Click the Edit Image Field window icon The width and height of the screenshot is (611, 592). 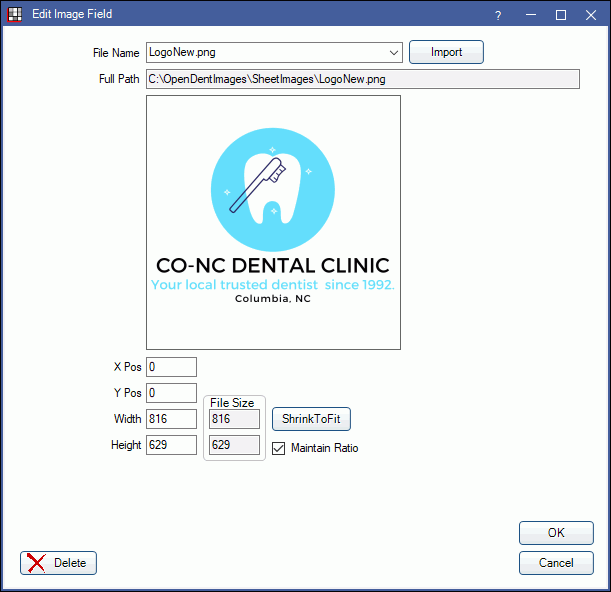point(15,14)
